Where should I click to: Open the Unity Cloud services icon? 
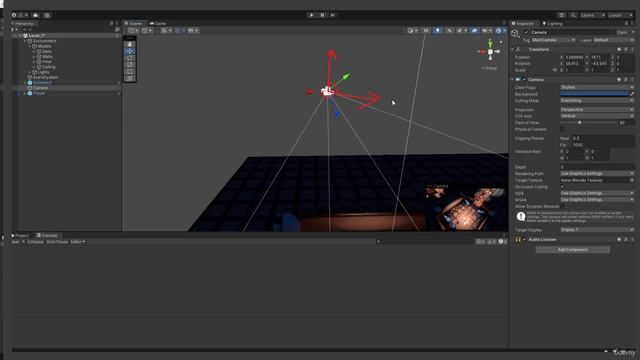click(x=36, y=15)
